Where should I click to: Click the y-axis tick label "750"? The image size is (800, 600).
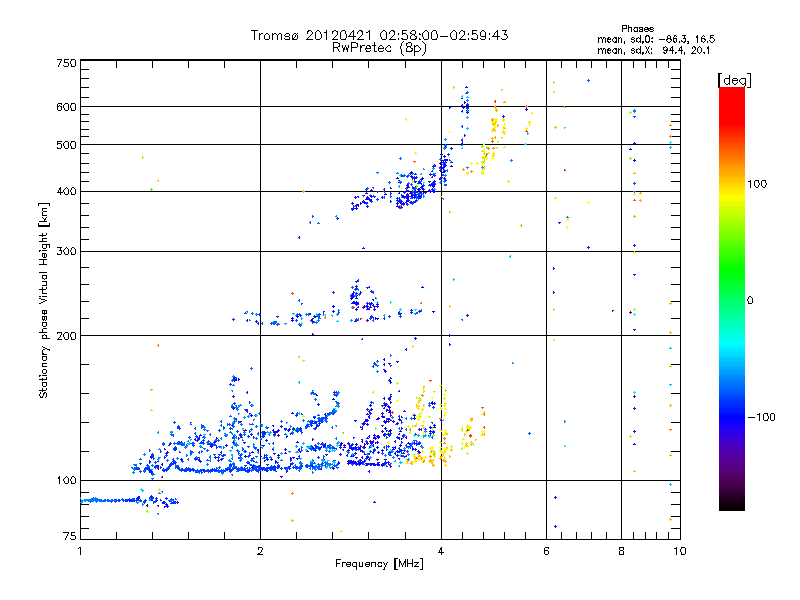point(66,63)
